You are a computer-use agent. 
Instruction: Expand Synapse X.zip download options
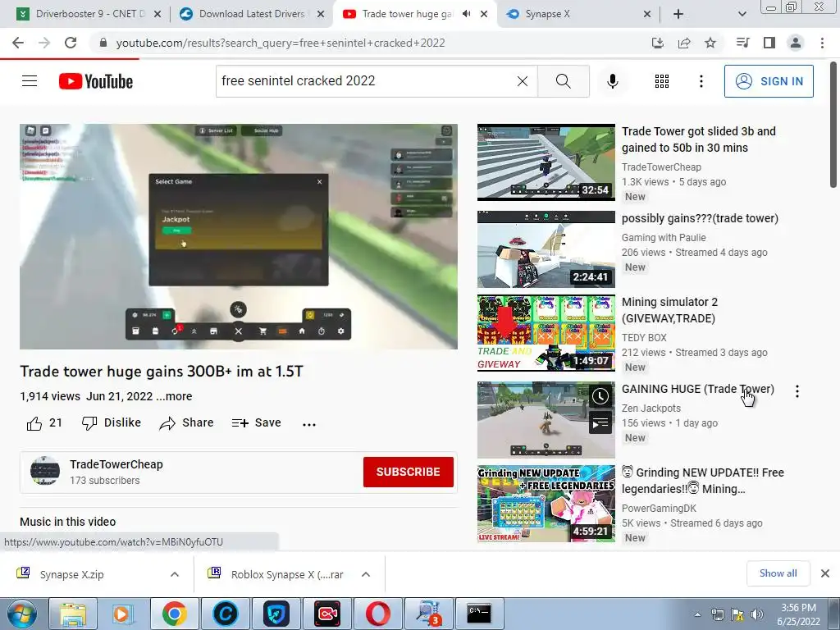click(x=175, y=574)
